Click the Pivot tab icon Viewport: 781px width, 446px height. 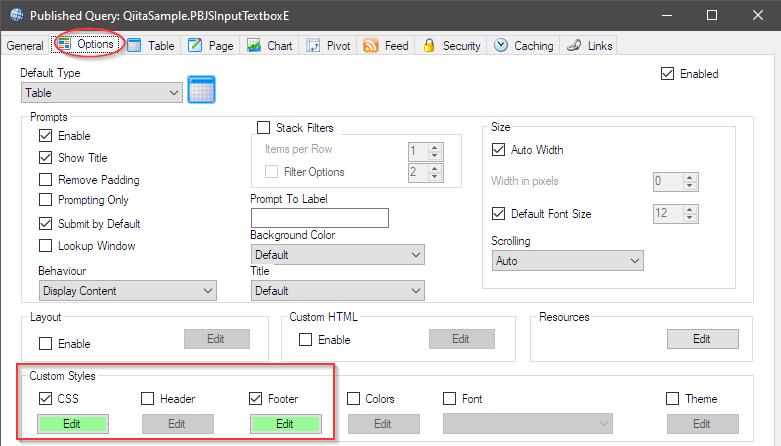tap(313, 45)
